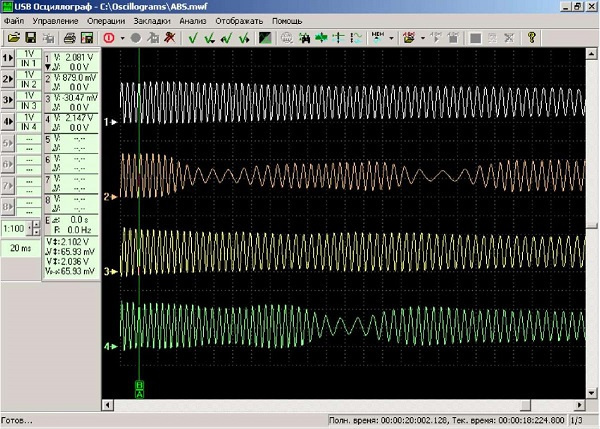Image resolution: width=600 pixels, height=429 pixels.
Task: Click the black-white contrast display icon
Action: click(265, 38)
